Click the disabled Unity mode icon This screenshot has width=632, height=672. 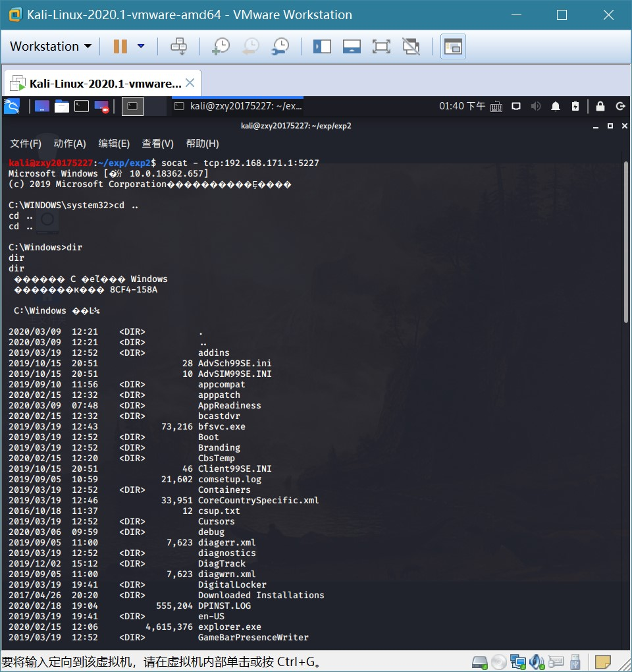pyautogui.click(x=411, y=46)
